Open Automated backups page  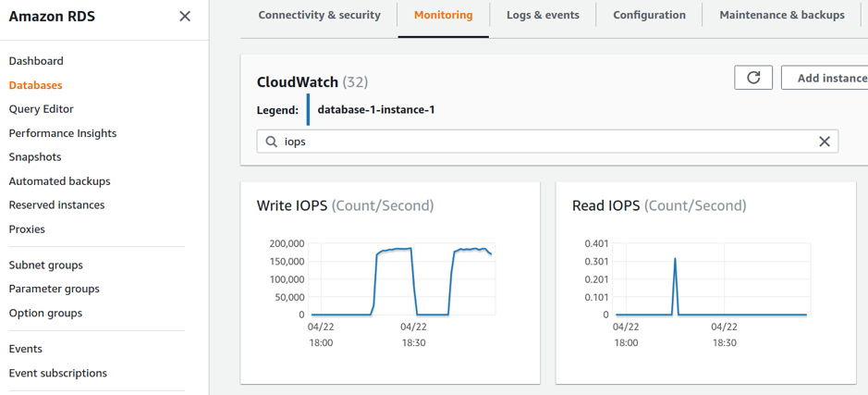click(x=60, y=181)
